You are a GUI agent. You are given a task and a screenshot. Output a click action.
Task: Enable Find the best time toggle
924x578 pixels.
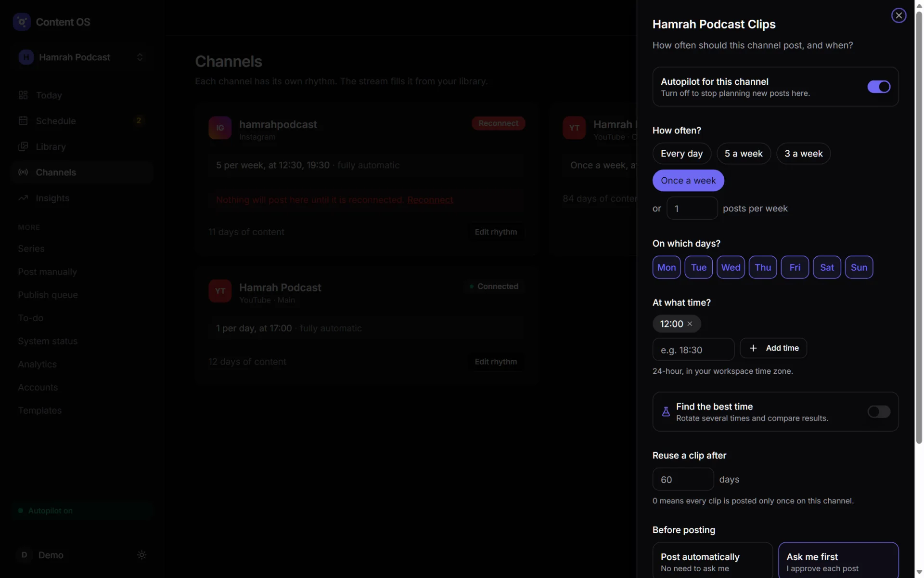(879, 411)
